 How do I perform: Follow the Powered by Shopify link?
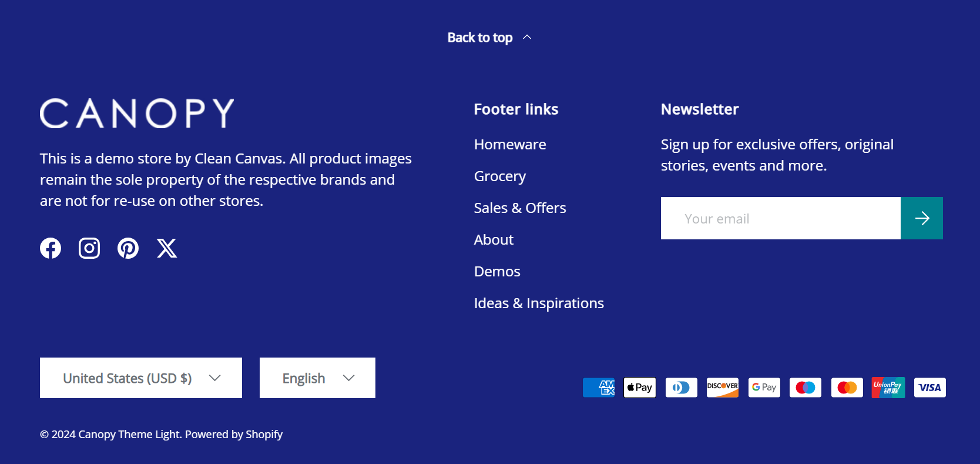[234, 435]
